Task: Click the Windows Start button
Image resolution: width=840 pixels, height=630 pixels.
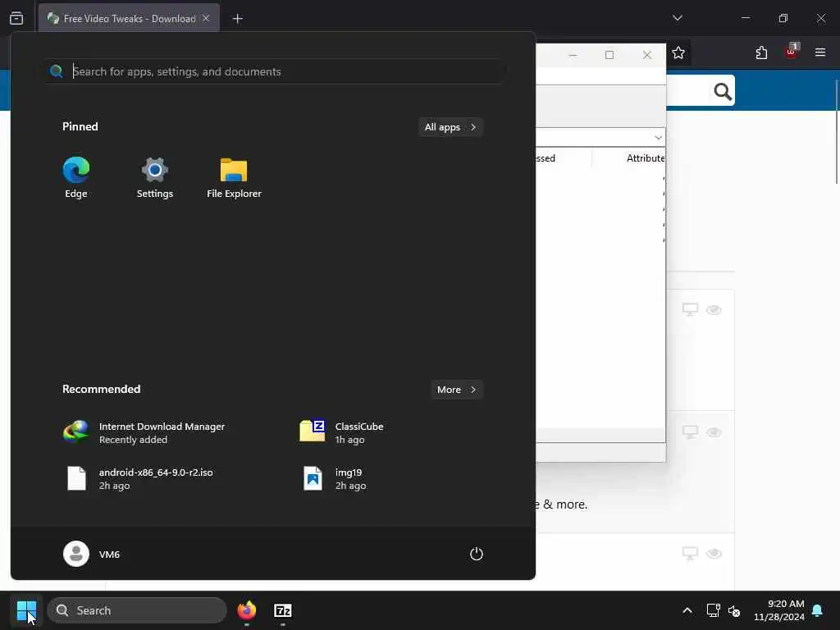Action: pos(26,610)
